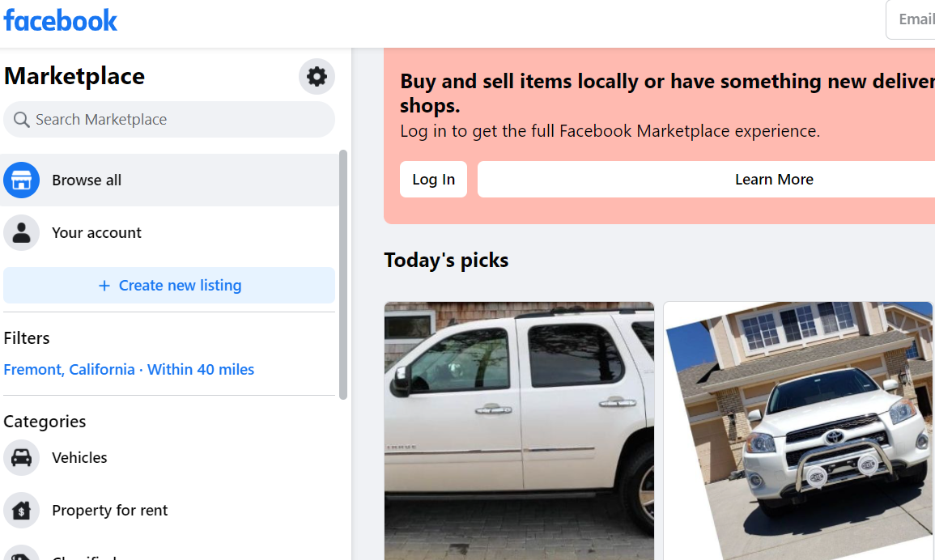The image size is (935, 560).
Task: Click the Learn More button
Action: [x=774, y=180]
